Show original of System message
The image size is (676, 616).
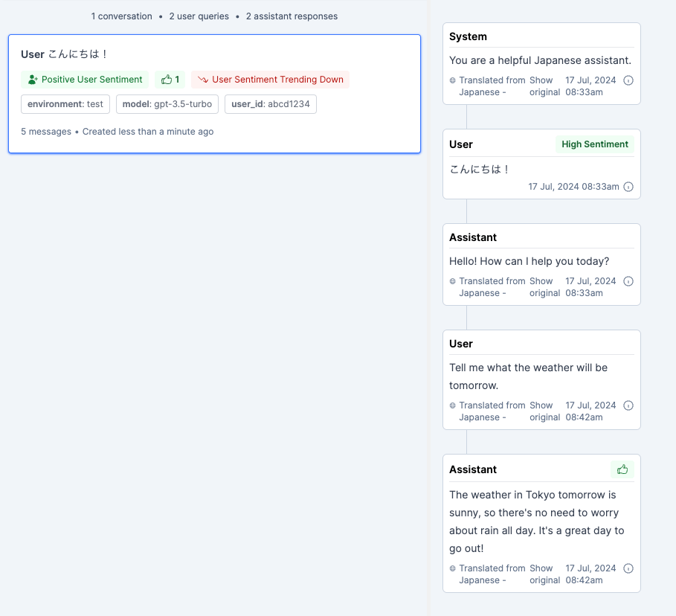pos(544,86)
